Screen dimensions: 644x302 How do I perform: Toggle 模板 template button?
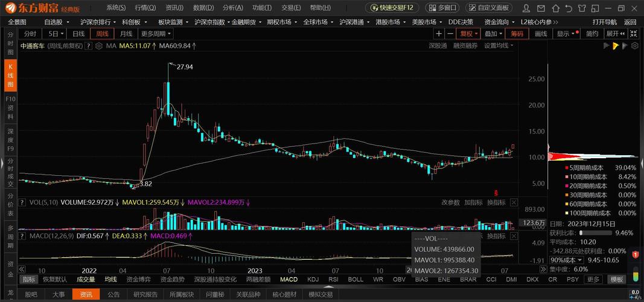[x=616, y=280]
